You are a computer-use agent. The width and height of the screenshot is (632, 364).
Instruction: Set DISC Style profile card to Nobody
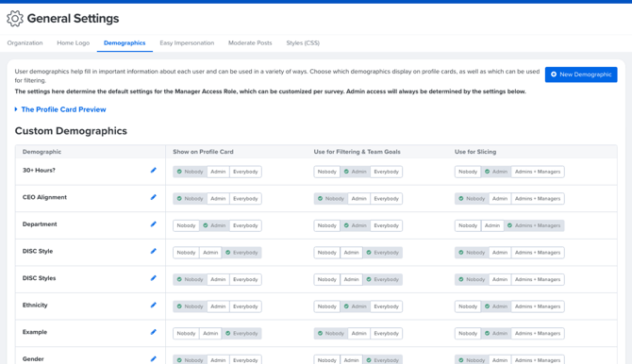click(x=186, y=253)
